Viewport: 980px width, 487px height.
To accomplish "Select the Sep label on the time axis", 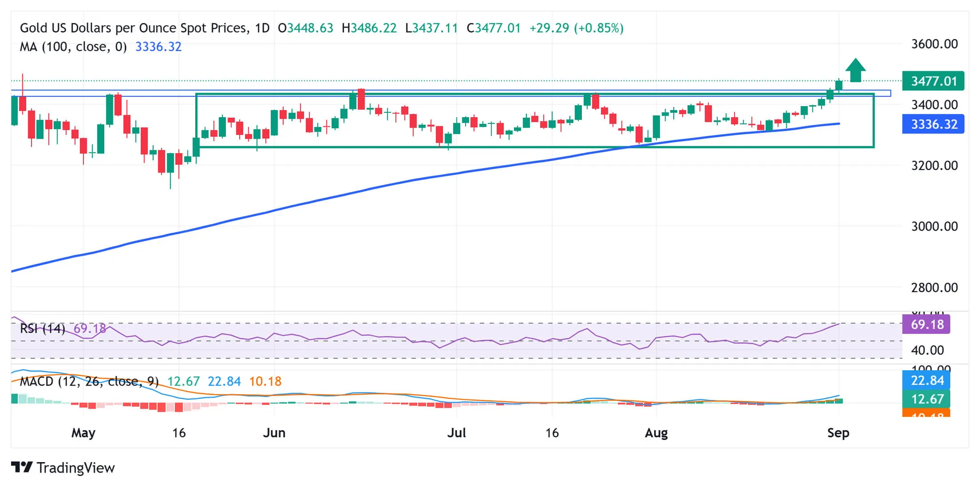I will 838,432.
